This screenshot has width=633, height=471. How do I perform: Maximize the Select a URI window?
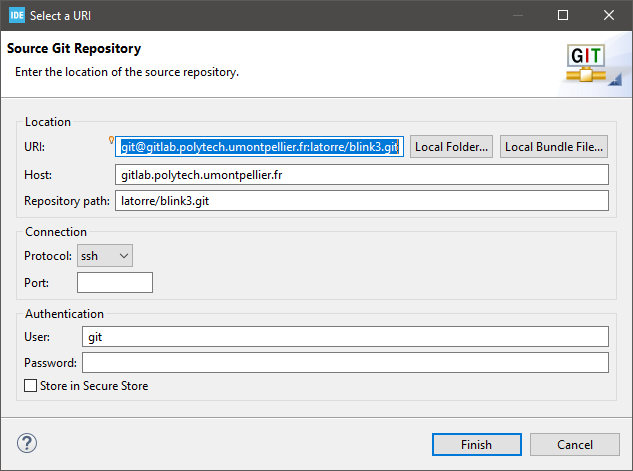click(x=563, y=15)
